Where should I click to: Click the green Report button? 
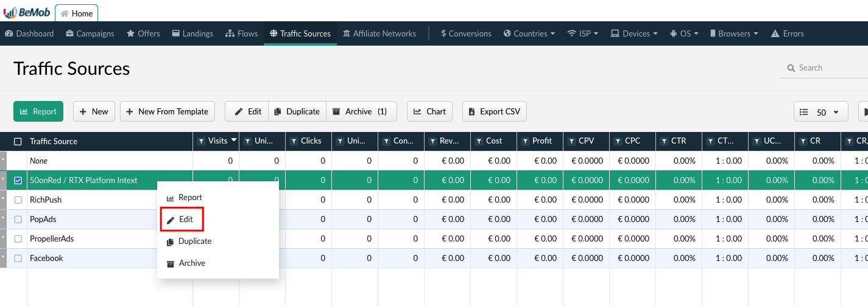[38, 111]
